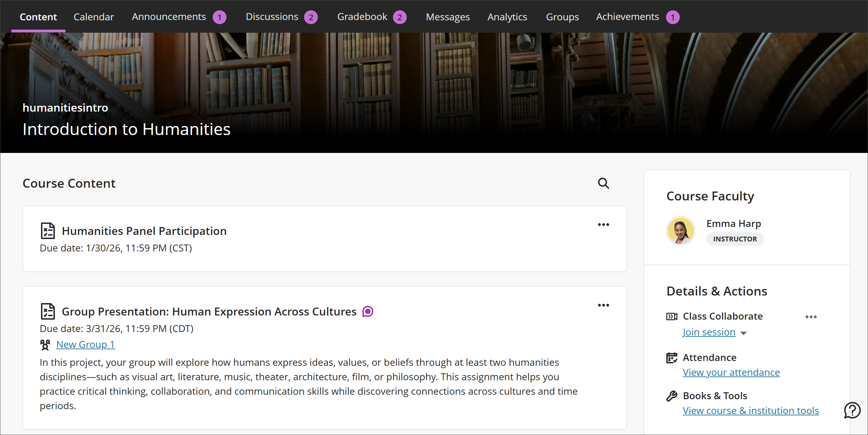Click the Attendance calendar icon
This screenshot has width=868, height=435.
click(672, 358)
